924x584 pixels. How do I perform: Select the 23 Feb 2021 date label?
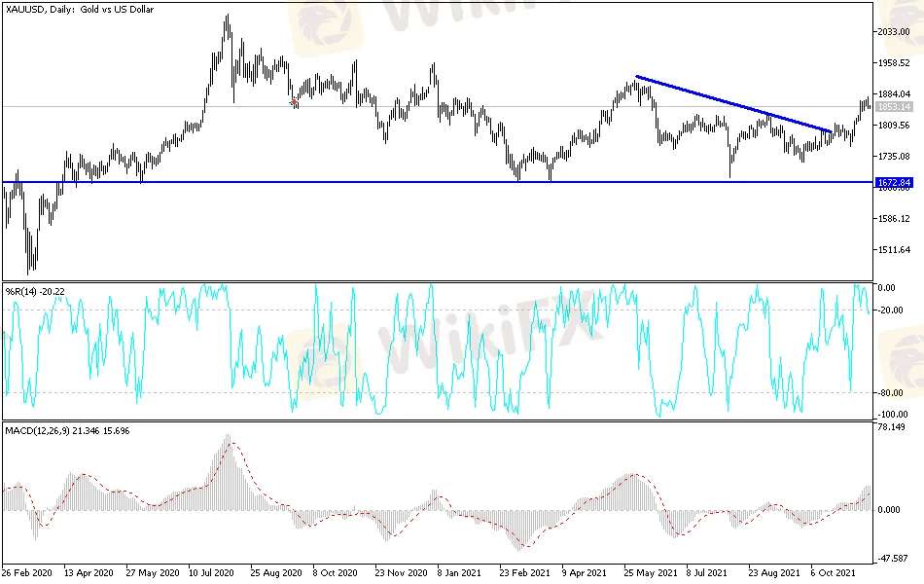pos(524,572)
